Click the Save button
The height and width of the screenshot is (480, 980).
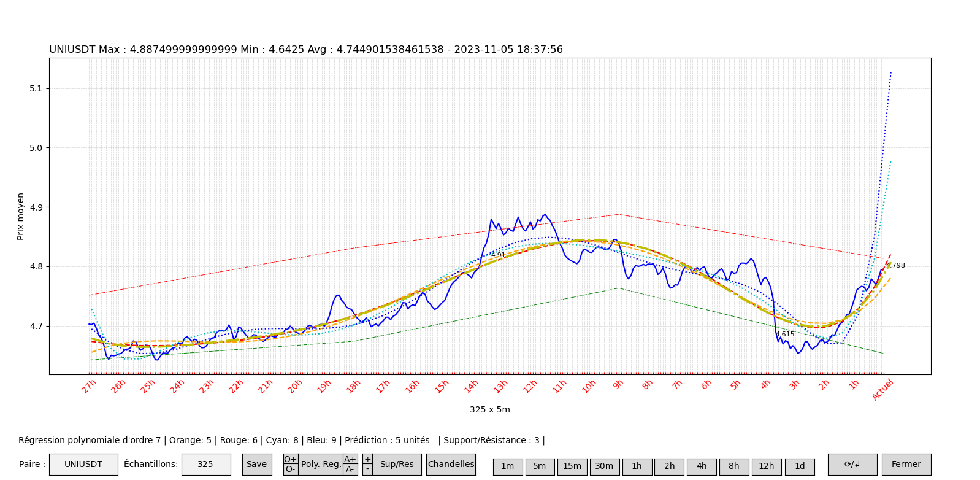pyautogui.click(x=256, y=465)
